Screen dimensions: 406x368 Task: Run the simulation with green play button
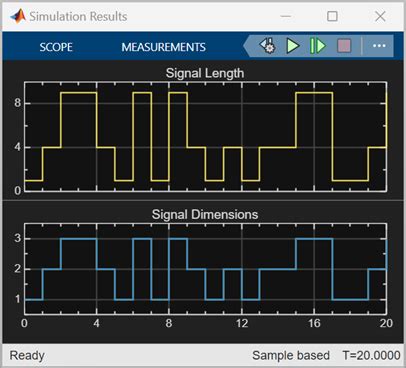pyautogui.click(x=293, y=46)
